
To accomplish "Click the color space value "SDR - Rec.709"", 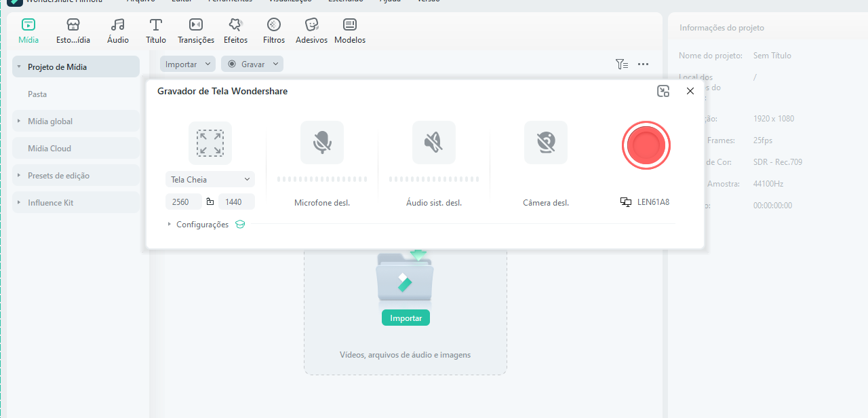I will [x=778, y=162].
